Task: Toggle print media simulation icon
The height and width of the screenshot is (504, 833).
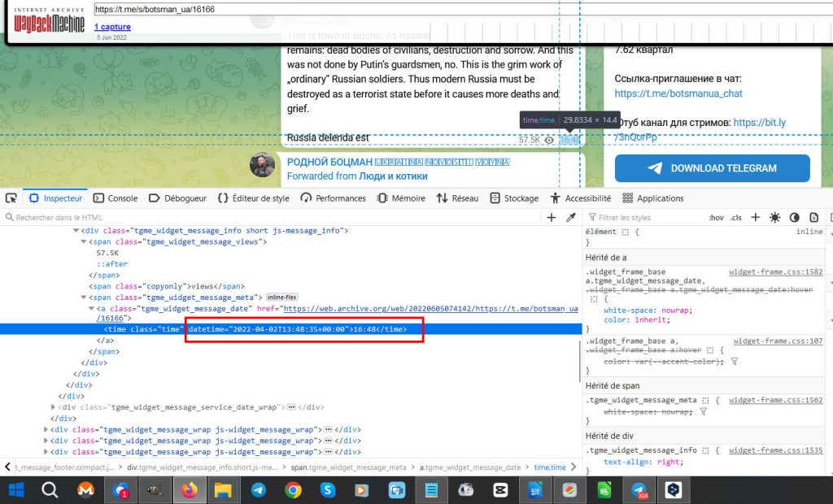Action: click(x=813, y=217)
